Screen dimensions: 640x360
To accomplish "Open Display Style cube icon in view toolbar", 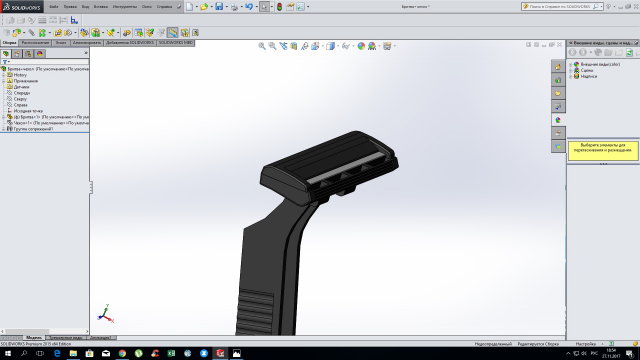I will pyautogui.click(x=330, y=46).
